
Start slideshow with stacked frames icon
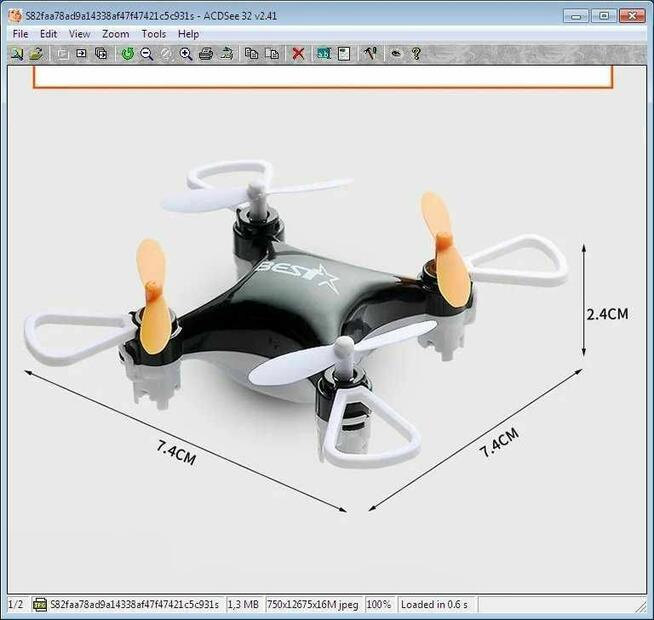101,54
